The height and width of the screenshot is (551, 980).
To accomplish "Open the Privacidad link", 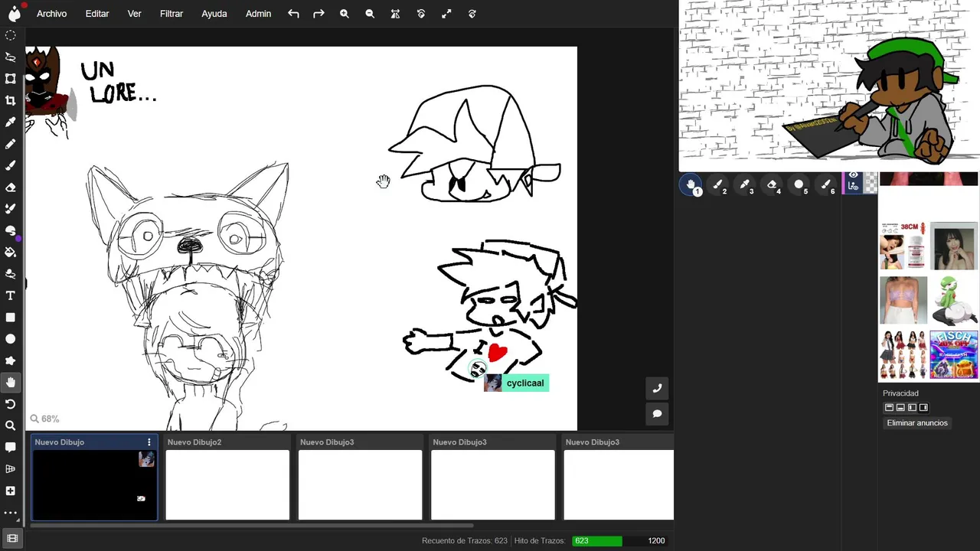I will 900,393.
